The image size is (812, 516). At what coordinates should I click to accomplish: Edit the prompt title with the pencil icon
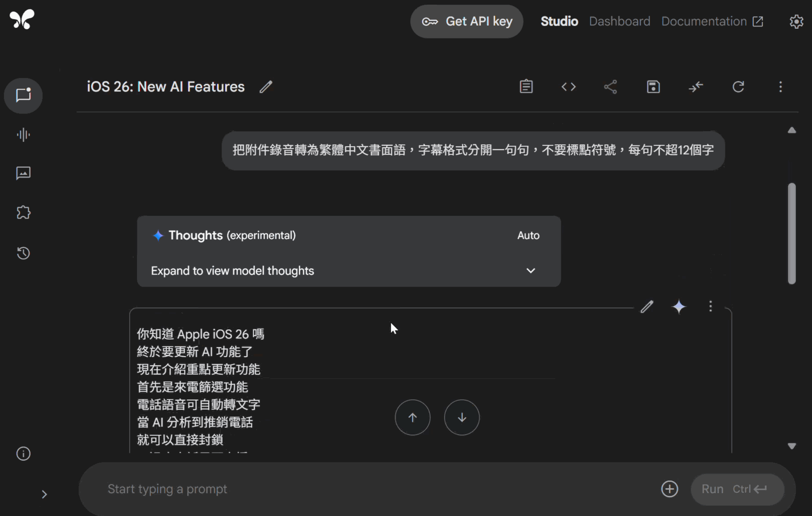point(266,87)
